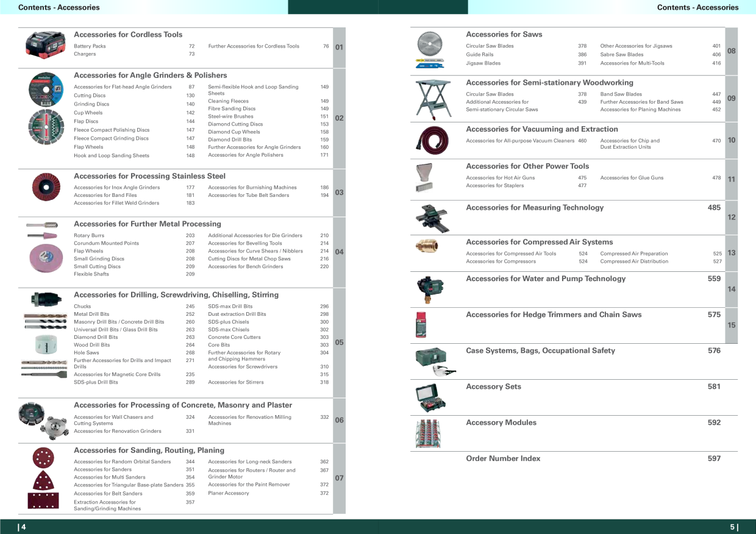This screenshot has width=756, height=534.
Task: Select the Sabre Saw Blades entry
Action: (622, 55)
